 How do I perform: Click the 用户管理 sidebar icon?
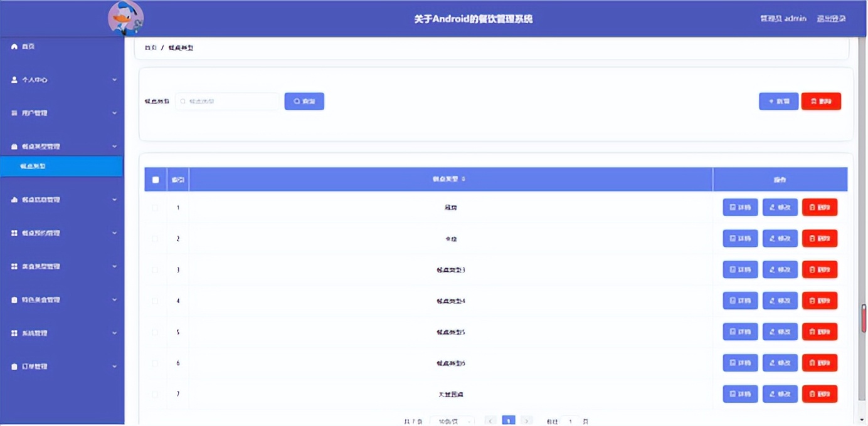(14, 113)
